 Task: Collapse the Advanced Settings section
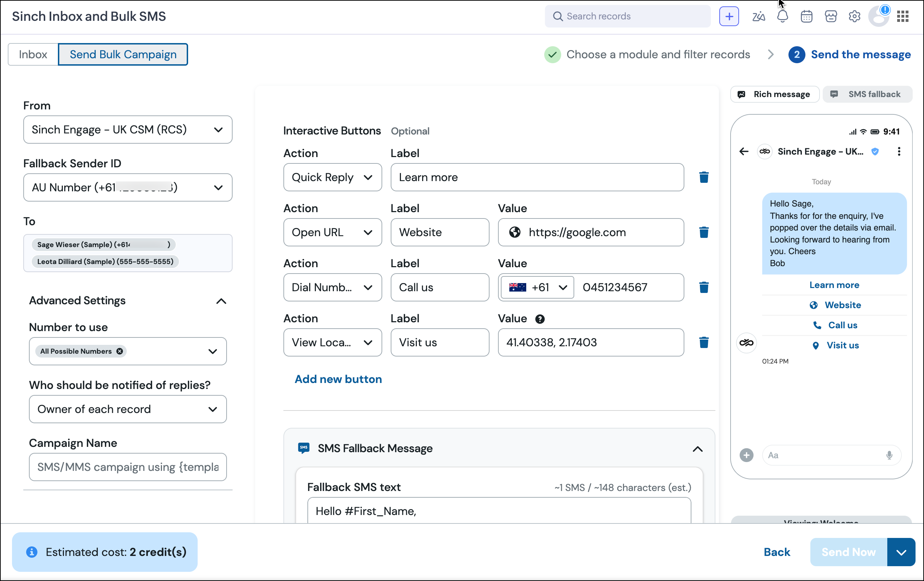[221, 301]
